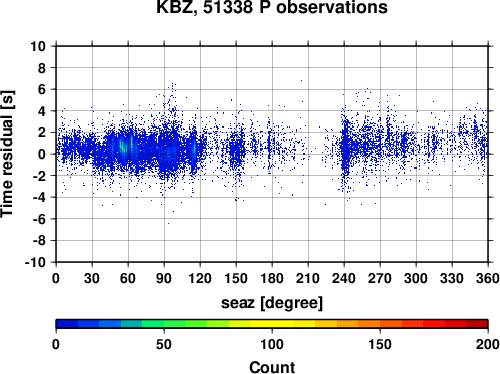Click the dark red end of the colorbar
The image size is (500, 374).
477,324
